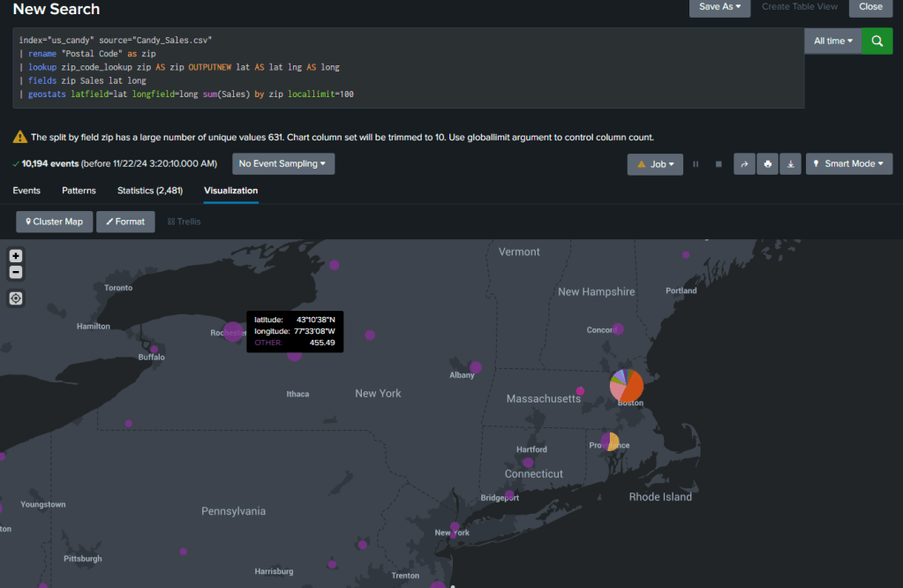Screen dimensions: 903x588
Task: Expand the Save As menu
Action: (719, 7)
